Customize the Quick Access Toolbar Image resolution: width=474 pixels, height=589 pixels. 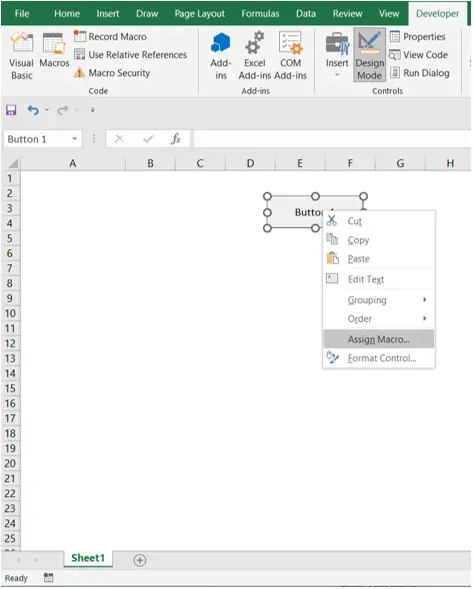92,110
